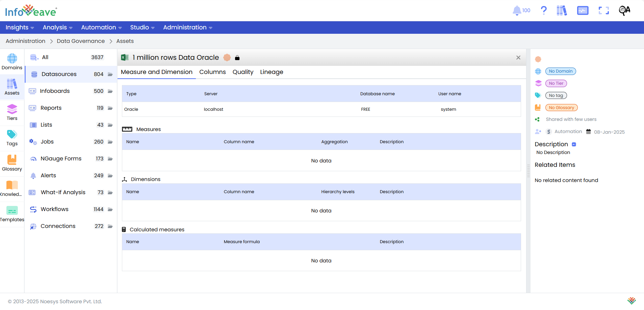The width and height of the screenshot is (644, 310).
Task: Open the Automation menu dropdown
Action: coord(101,27)
